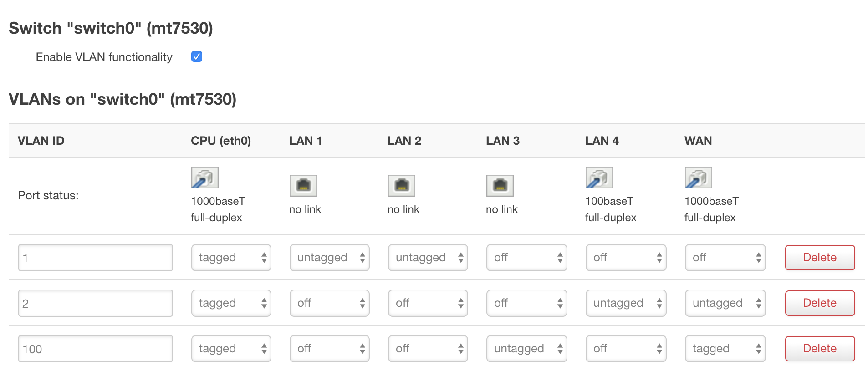Image resolution: width=868 pixels, height=376 pixels.
Task: Click the WAN connected port icon
Action: coord(698,178)
